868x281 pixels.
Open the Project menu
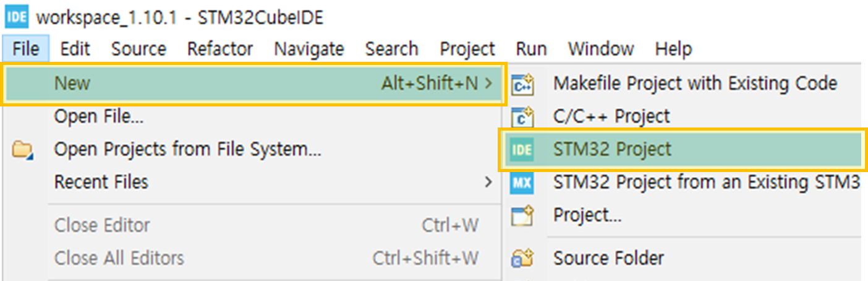point(467,49)
